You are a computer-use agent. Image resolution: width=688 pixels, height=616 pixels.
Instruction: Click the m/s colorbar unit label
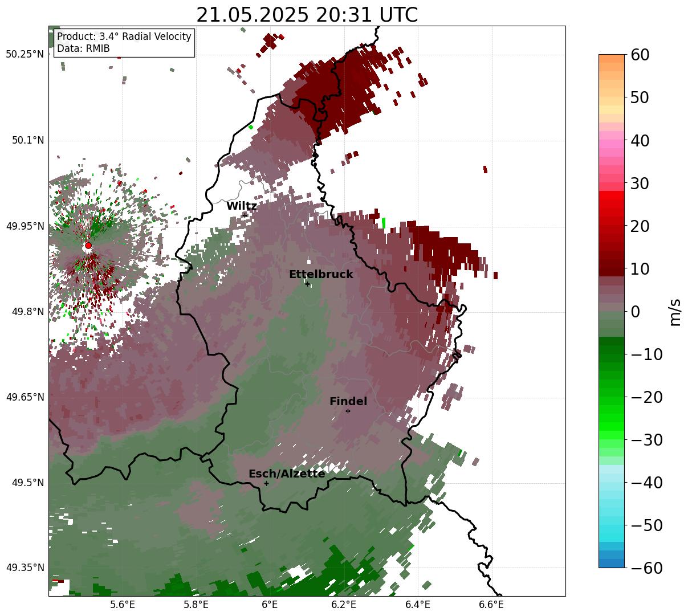[x=675, y=311]
